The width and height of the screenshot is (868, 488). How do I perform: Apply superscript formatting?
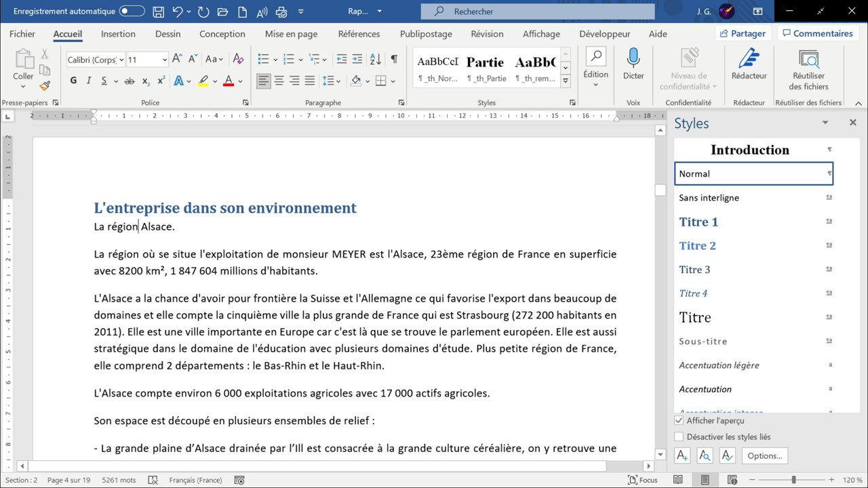tap(161, 81)
